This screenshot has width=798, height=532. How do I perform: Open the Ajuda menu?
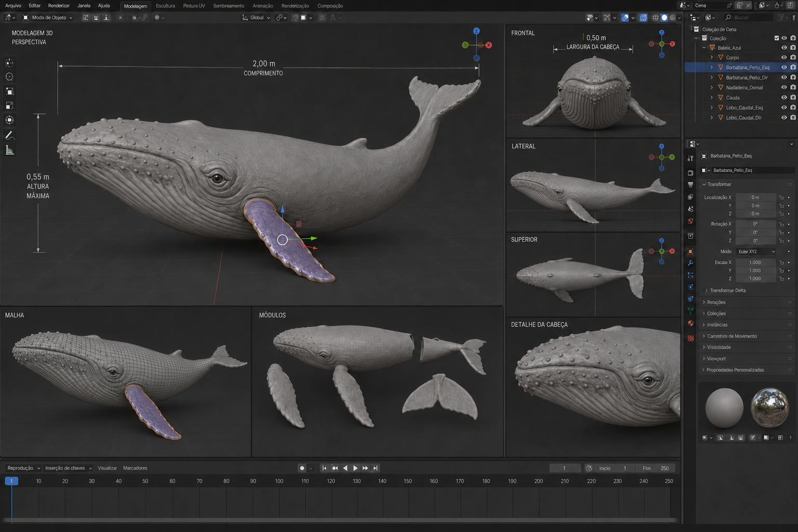coord(104,6)
